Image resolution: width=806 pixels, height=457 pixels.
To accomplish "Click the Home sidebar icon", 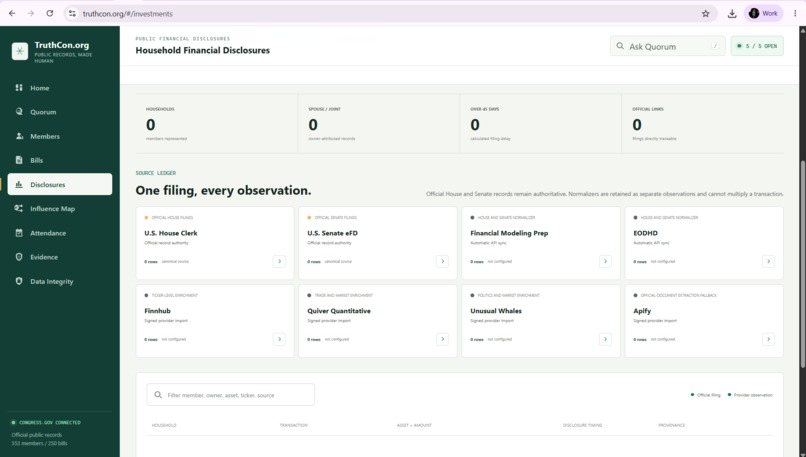I will coord(19,87).
